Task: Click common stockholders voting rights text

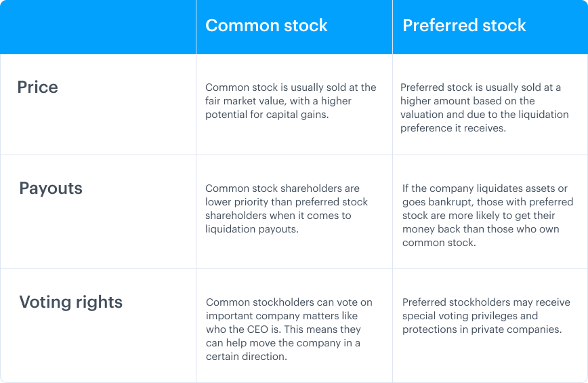Action: (289, 329)
